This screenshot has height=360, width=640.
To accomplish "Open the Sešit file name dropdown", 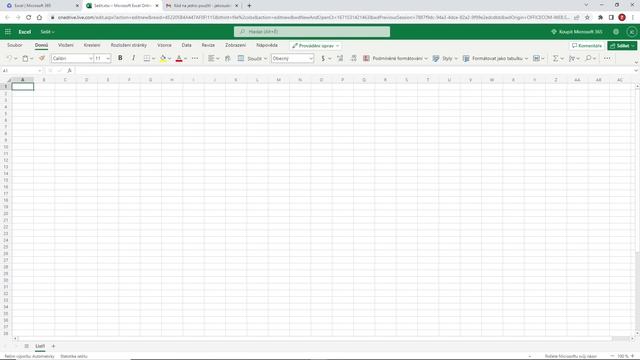I will [x=47, y=31].
